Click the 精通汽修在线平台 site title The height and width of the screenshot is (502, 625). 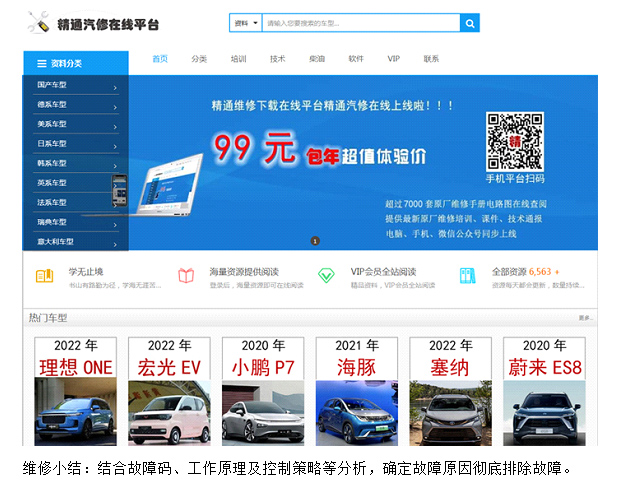coord(108,24)
